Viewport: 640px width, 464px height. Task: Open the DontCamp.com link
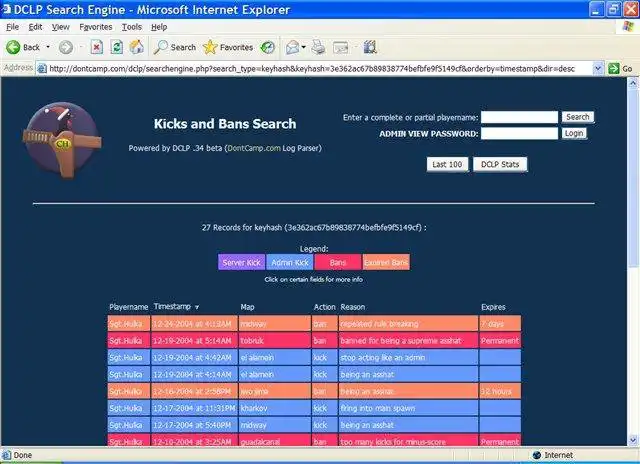[x=253, y=148]
